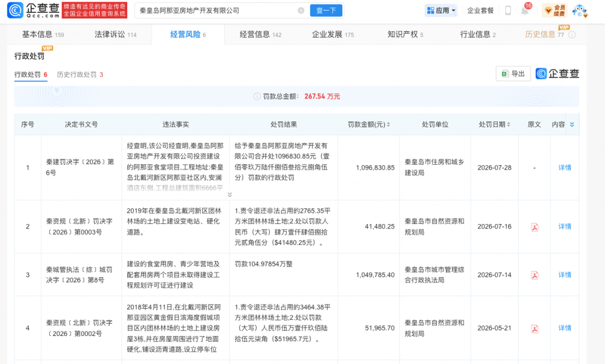Select the 经营风险 tab
This screenshot has height=364, width=605.
188,34
